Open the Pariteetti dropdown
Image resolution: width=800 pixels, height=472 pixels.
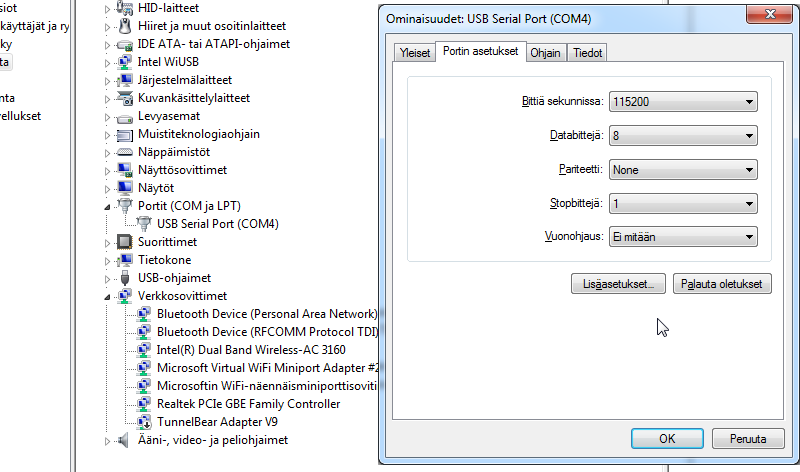(x=683, y=170)
